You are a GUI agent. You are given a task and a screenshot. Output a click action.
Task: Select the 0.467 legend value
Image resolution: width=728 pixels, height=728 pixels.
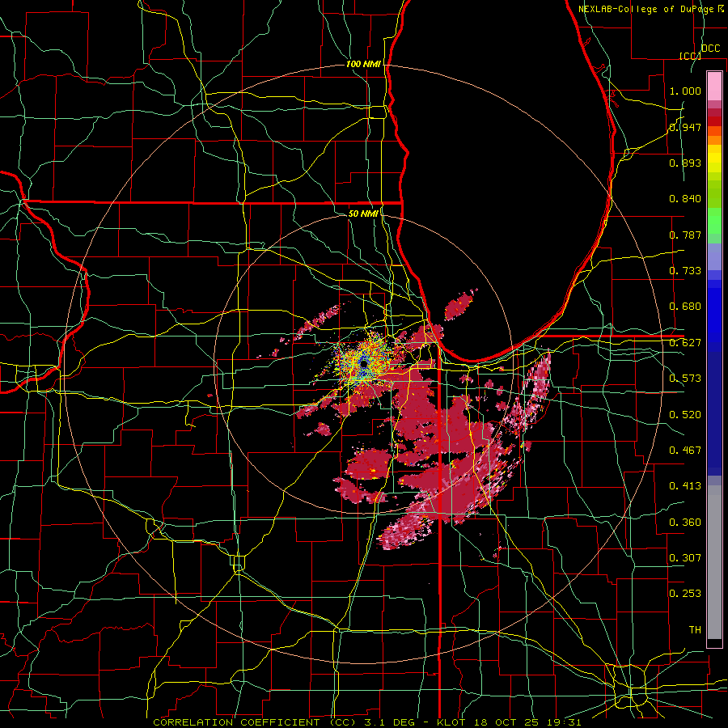(x=685, y=451)
